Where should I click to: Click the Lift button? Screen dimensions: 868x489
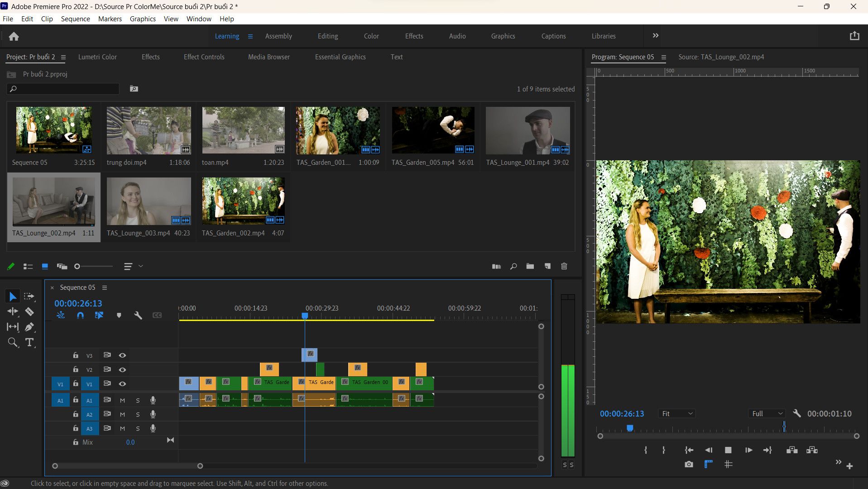792,450
